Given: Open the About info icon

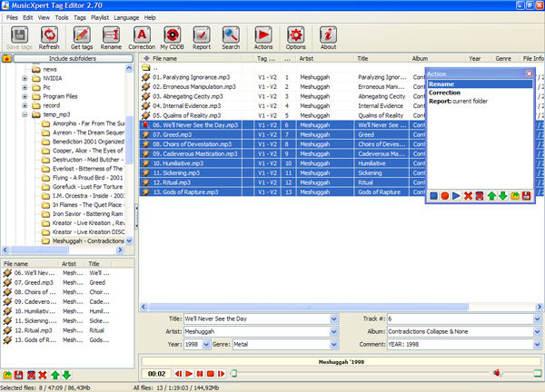Looking at the screenshot, I should pos(328,37).
